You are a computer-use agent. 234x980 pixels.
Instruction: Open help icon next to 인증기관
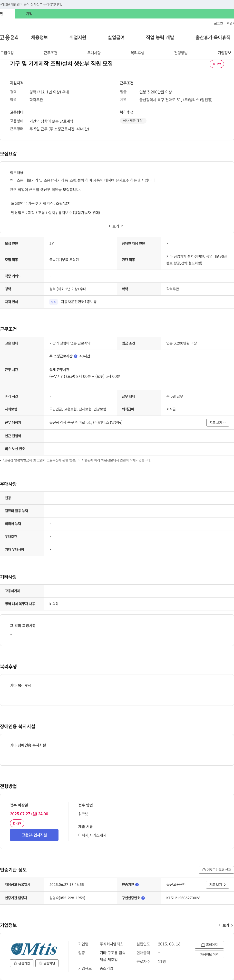pos(137,885)
